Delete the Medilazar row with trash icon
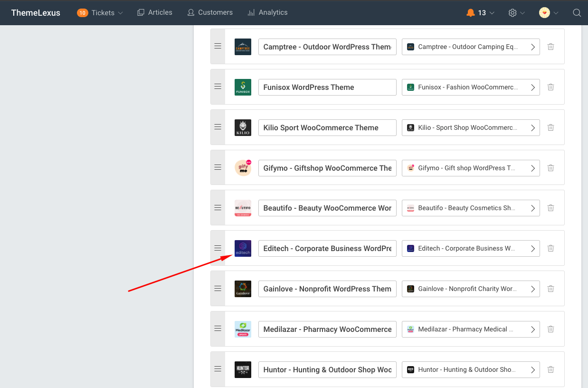 point(550,329)
